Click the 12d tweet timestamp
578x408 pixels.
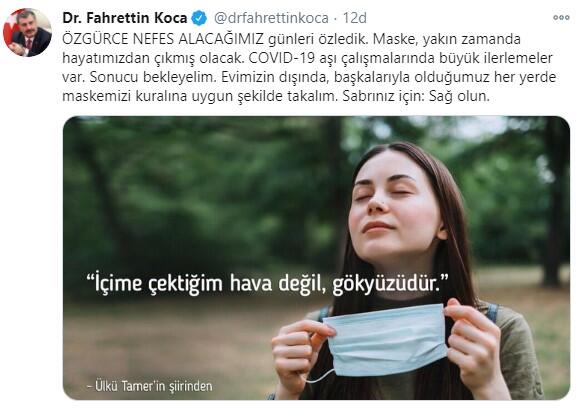point(355,18)
